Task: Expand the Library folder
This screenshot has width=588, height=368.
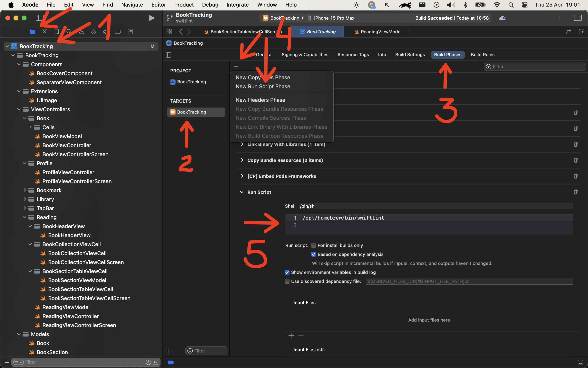Action: click(24, 199)
